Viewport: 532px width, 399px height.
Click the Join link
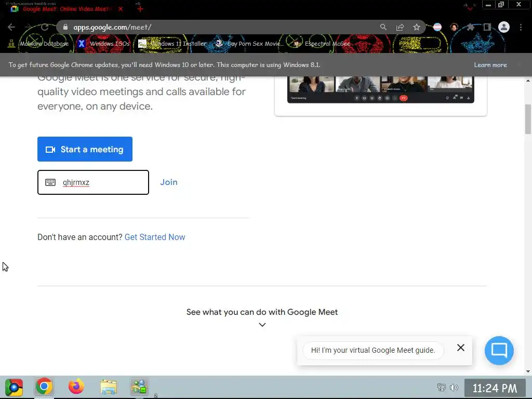(x=169, y=182)
